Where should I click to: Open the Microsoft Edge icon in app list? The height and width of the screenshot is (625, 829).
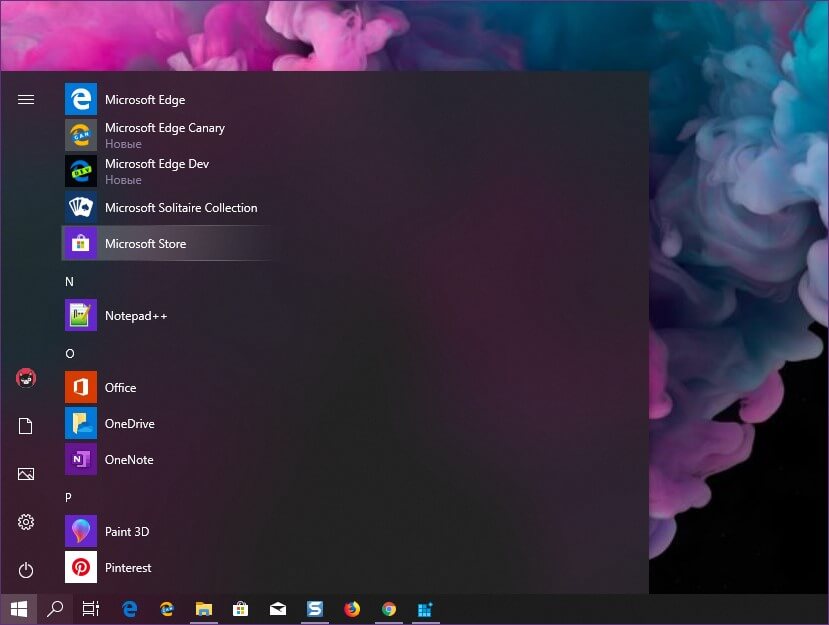(x=81, y=99)
